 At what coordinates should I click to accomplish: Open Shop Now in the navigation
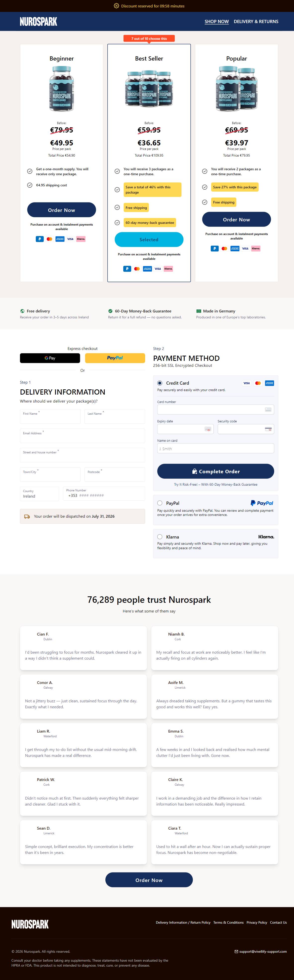coord(217,21)
